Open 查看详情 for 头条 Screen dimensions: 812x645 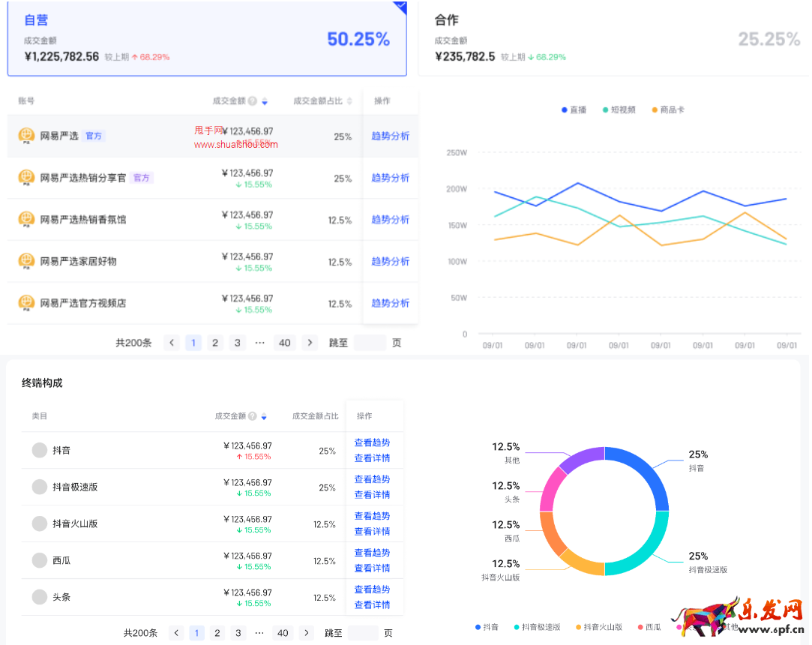coord(373,605)
